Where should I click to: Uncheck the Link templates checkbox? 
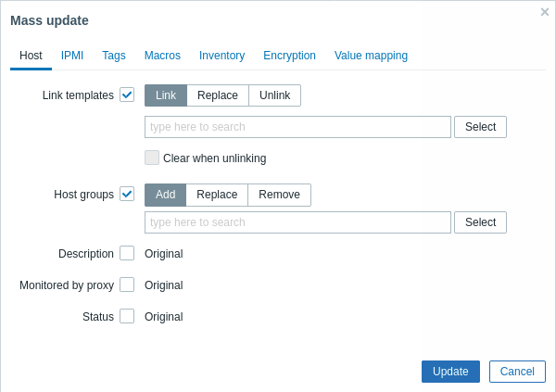click(x=127, y=95)
